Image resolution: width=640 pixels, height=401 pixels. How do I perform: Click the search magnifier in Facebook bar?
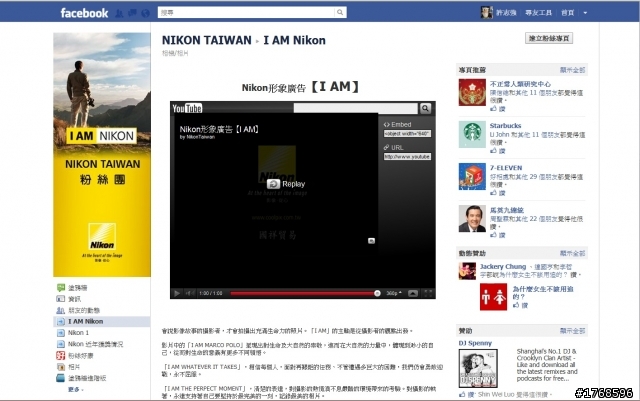(x=340, y=13)
